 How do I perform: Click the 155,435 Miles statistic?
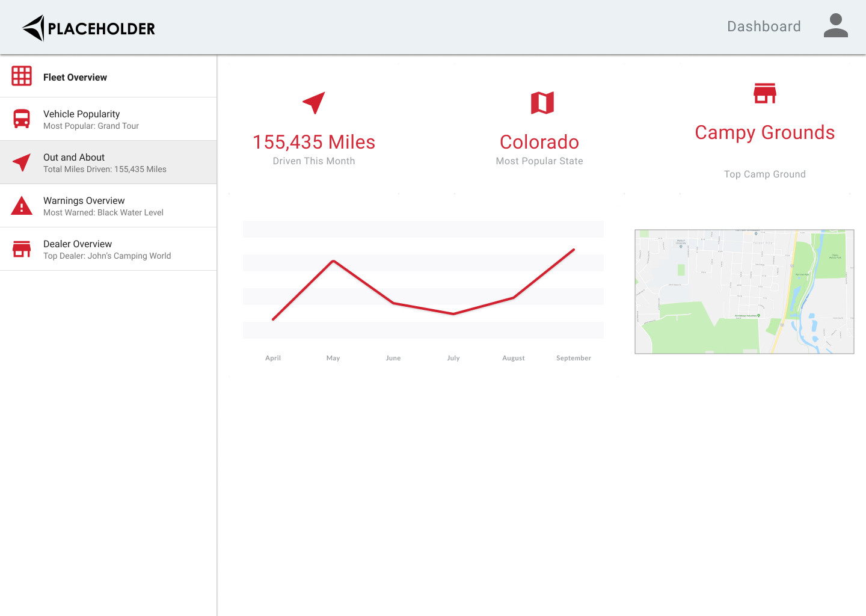coord(314,142)
